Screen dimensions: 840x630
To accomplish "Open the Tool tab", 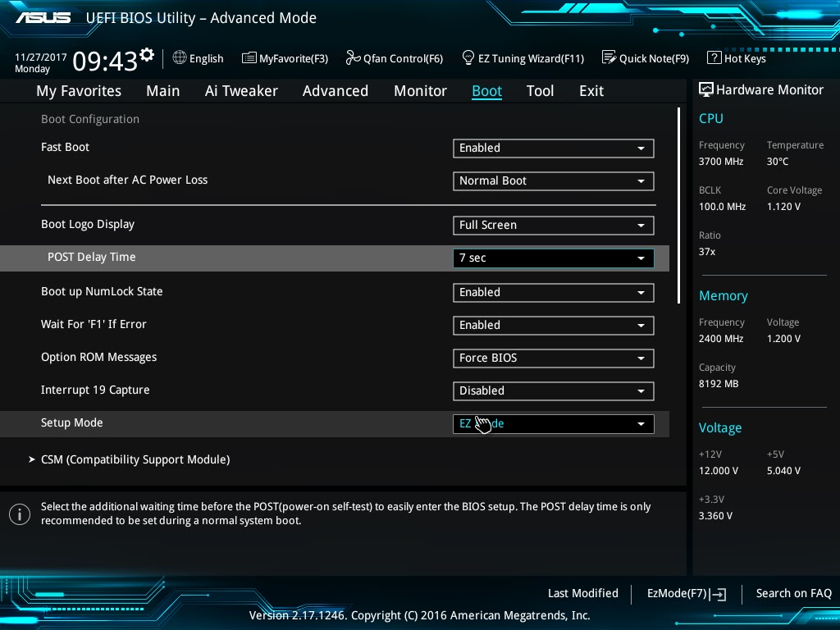I will (540, 91).
